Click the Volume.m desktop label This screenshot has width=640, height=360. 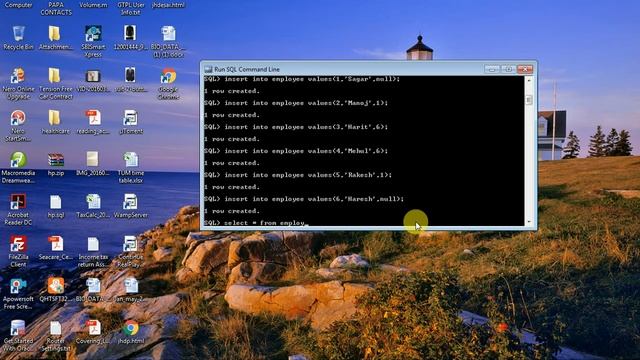(x=93, y=5)
